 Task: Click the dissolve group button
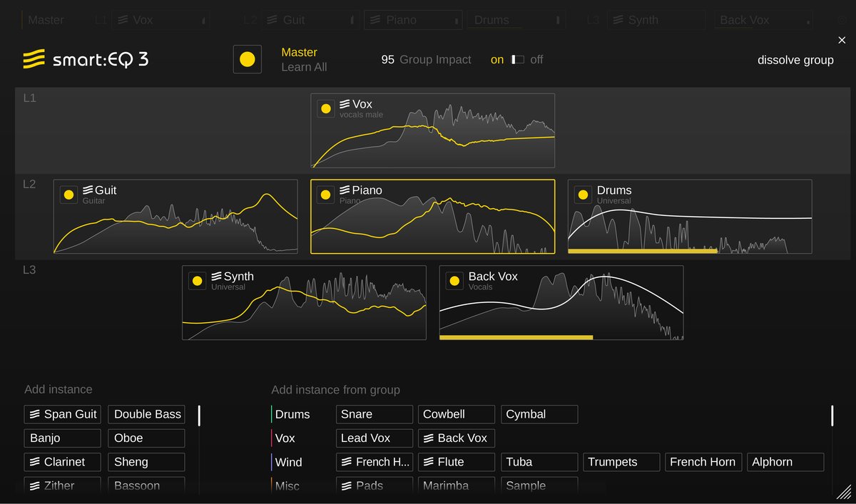pos(795,60)
